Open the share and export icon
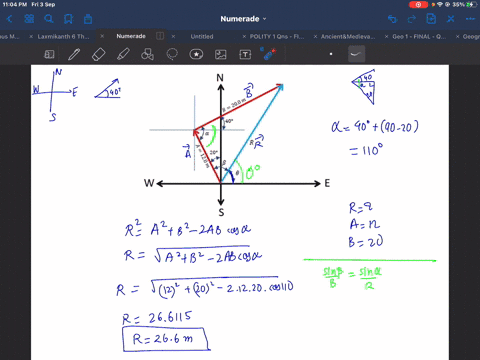Image resolution: width=480 pixels, height=360 pixels. 88,19
